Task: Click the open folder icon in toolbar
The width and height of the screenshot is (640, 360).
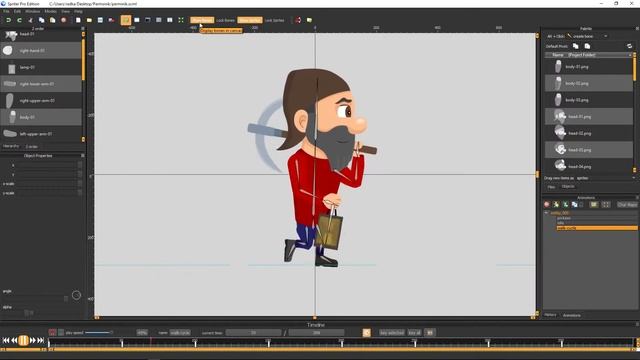Action: [x=89, y=20]
